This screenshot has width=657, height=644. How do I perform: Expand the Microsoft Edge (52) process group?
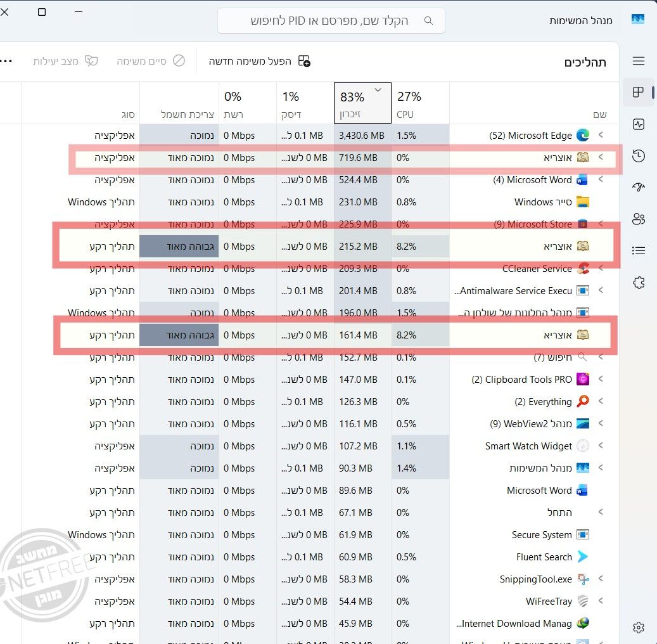click(x=601, y=135)
